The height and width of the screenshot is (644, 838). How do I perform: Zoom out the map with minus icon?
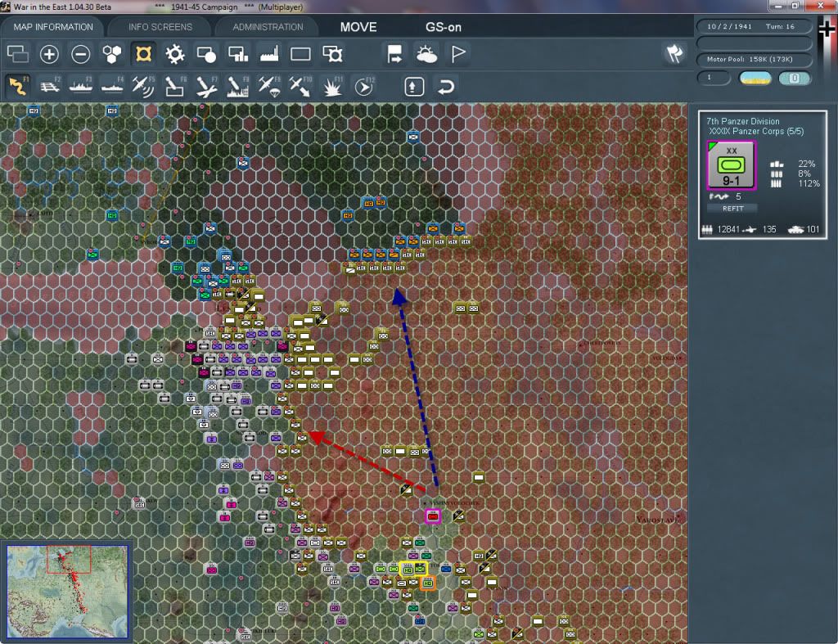tap(81, 54)
